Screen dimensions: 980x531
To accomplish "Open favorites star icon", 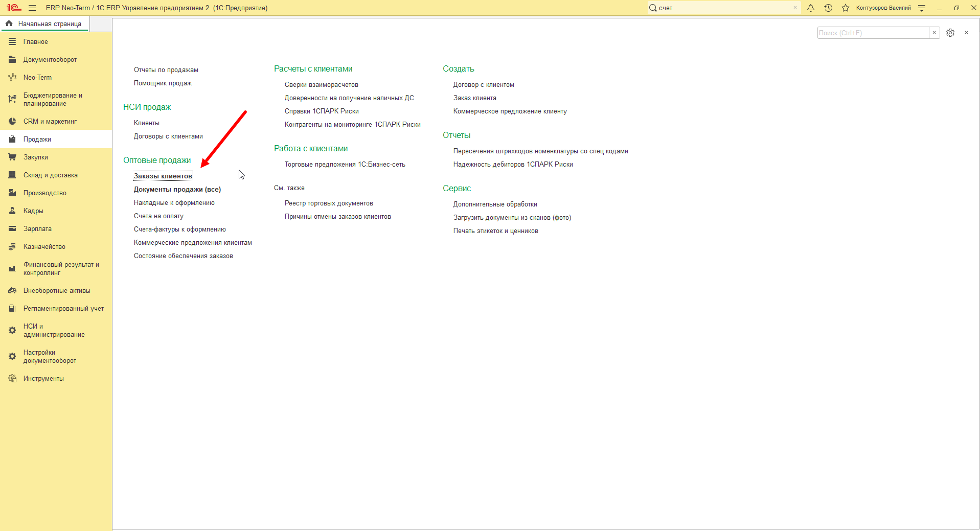I will coord(846,8).
